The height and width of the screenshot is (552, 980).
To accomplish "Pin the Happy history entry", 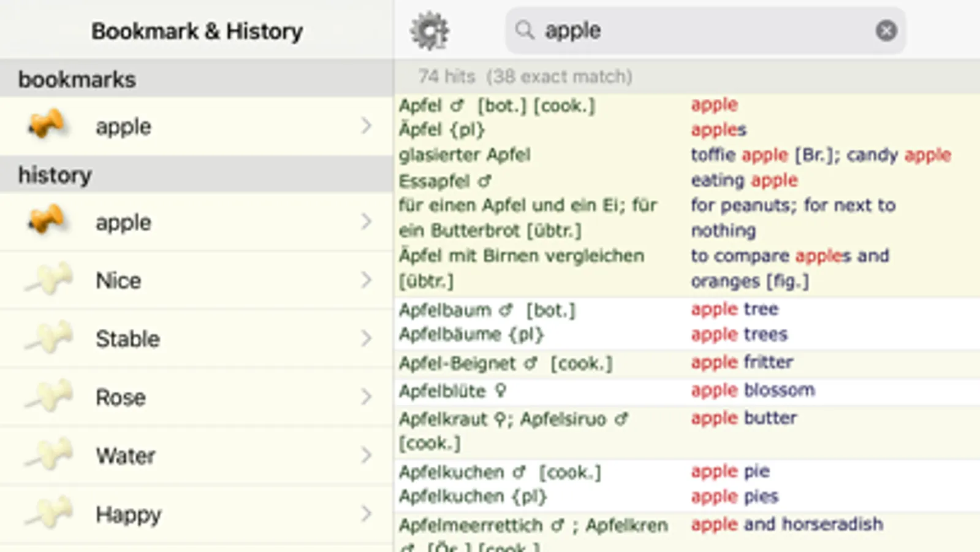I will 49,514.
